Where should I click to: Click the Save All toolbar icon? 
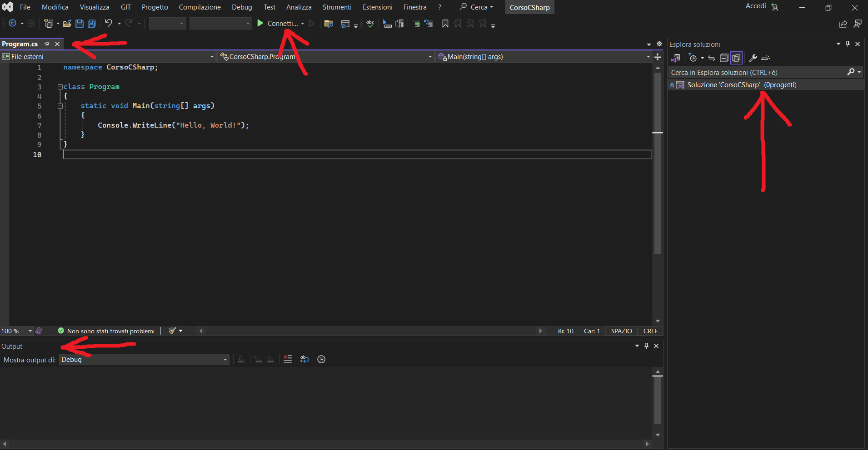[x=92, y=24]
